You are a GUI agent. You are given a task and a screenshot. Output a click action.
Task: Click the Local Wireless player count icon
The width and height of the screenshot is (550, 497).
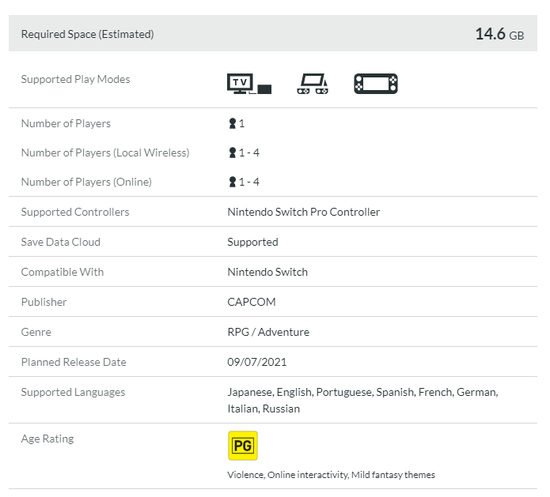click(x=232, y=153)
